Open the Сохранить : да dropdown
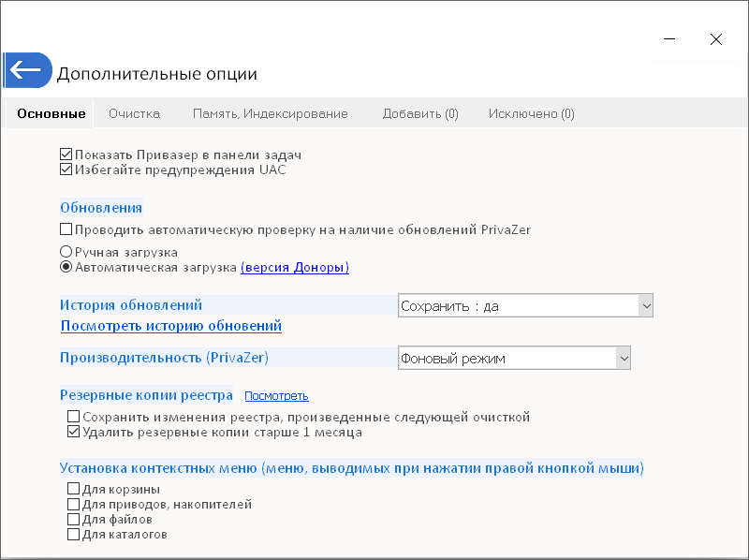Viewport: 749px width, 560px height. [647, 304]
